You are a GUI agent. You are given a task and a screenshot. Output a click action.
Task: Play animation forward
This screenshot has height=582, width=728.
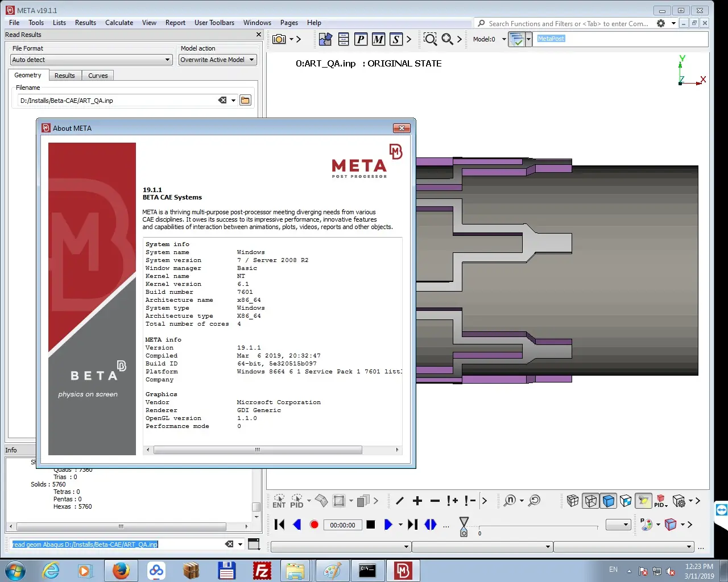point(388,525)
